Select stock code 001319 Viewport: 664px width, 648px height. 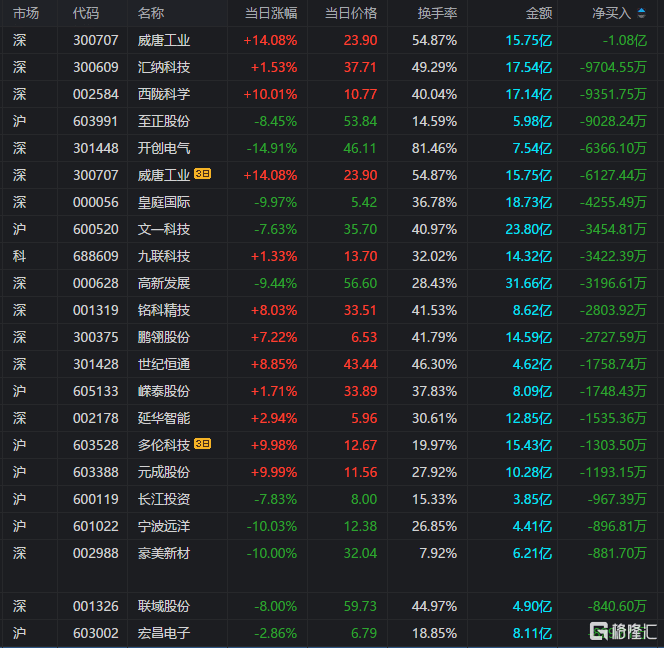click(x=96, y=310)
